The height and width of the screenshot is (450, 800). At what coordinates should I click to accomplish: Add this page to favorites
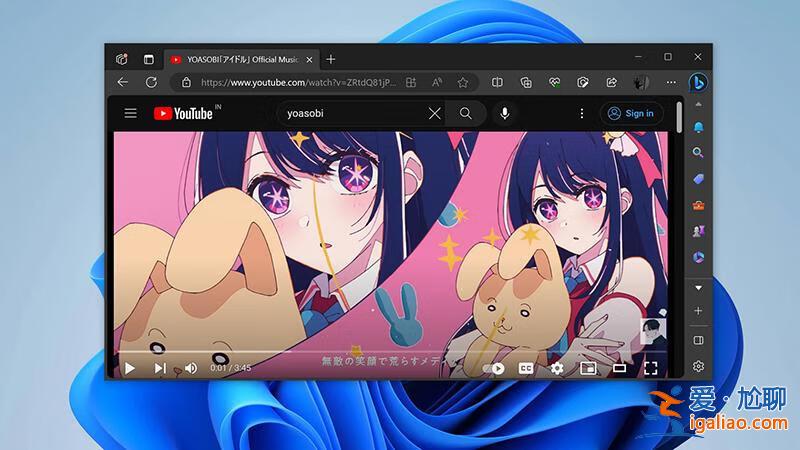(463, 82)
